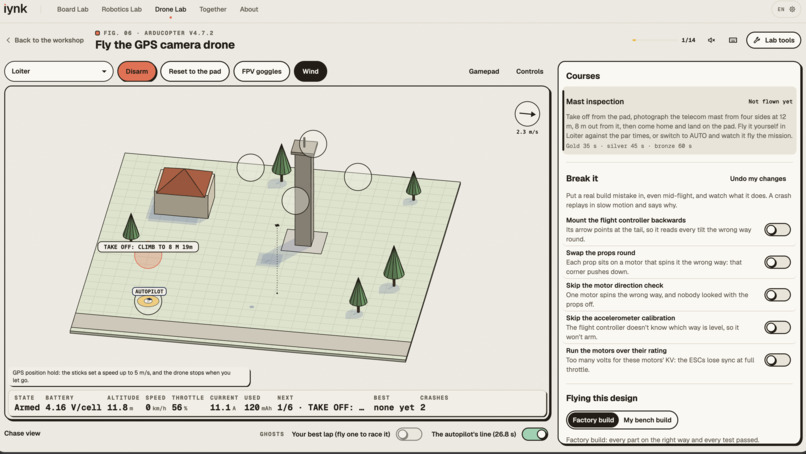
Task: Click the 1/14 progress bar
Action: coord(655,40)
